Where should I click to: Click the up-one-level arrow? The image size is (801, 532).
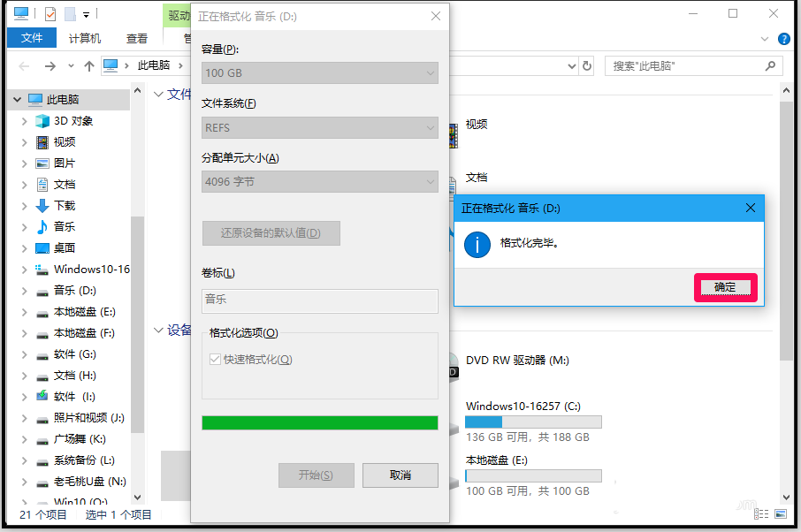89,66
